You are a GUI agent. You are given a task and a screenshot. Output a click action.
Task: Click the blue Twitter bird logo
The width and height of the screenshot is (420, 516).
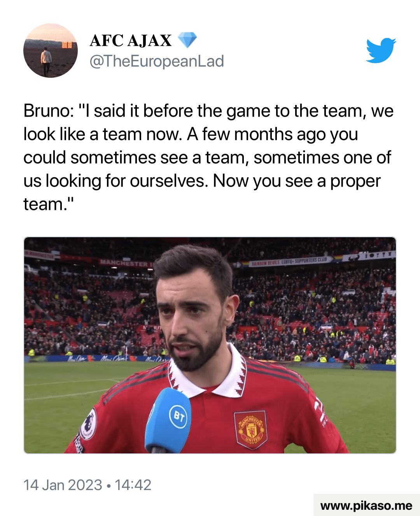(381, 50)
